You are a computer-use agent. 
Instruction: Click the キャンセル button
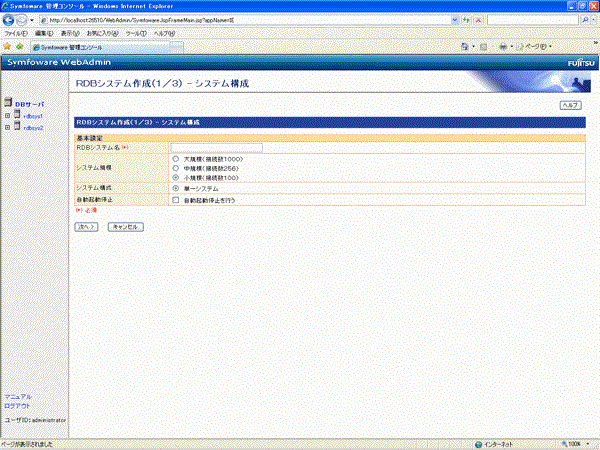[x=126, y=227]
